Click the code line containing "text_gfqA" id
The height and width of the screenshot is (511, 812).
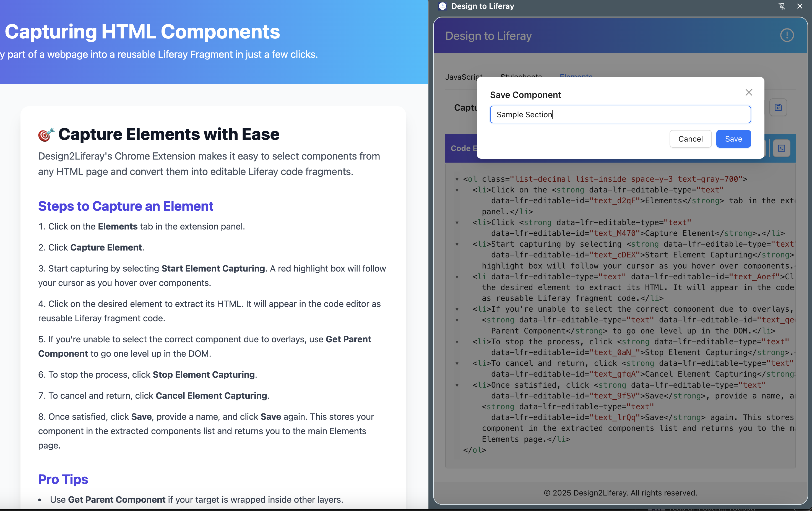tap(643, 374)
